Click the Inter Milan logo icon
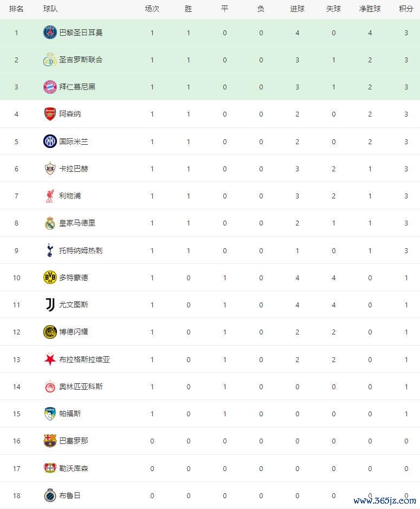 pyautogui.click(x=50, y=141)
